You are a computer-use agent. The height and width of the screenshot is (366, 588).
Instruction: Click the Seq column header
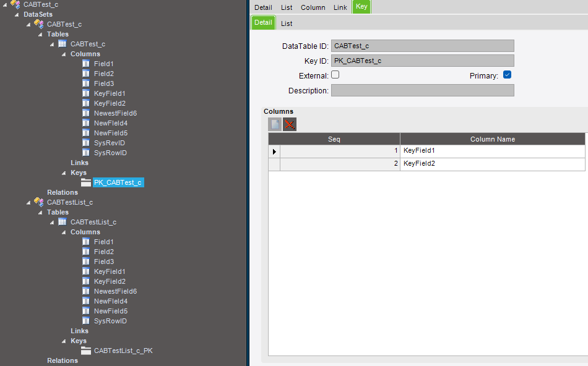point(334,139)
